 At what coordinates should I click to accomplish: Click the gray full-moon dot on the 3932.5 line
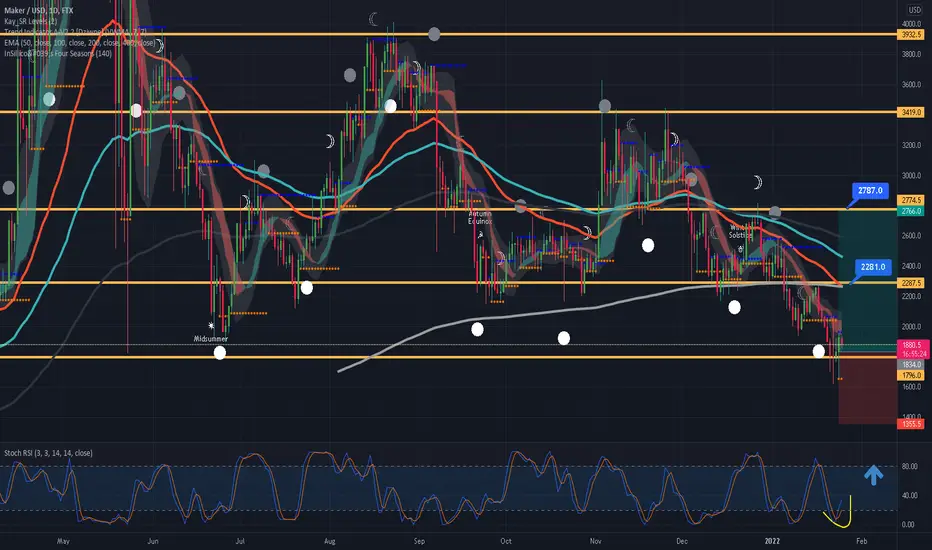coord(434,34)
